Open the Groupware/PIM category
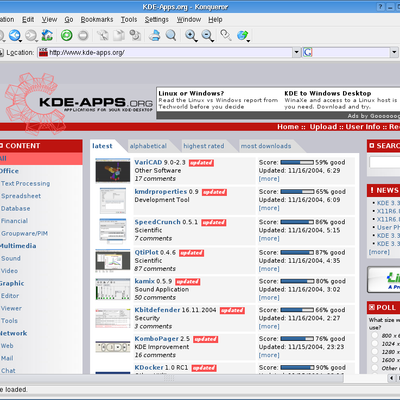The image size is (400, 400). 24,233
